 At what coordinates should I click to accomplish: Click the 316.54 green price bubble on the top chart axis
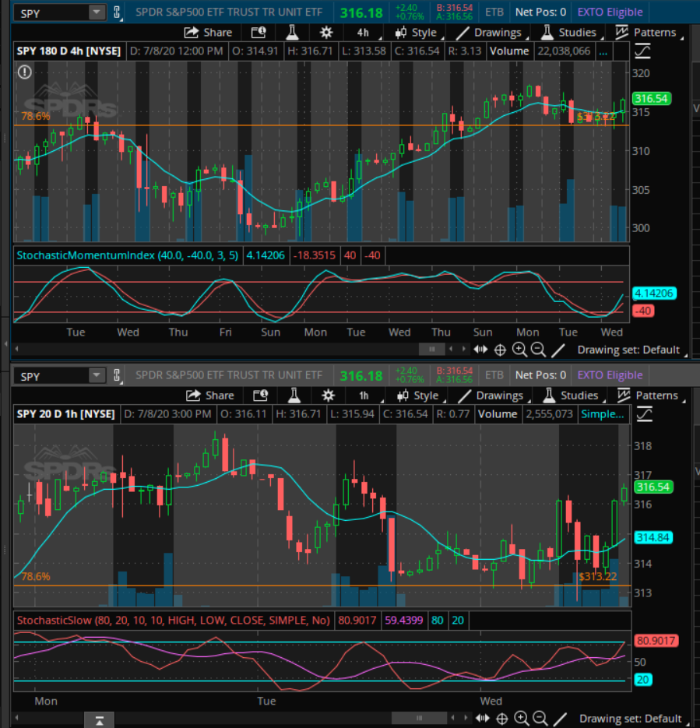click(x=651, y=98)
